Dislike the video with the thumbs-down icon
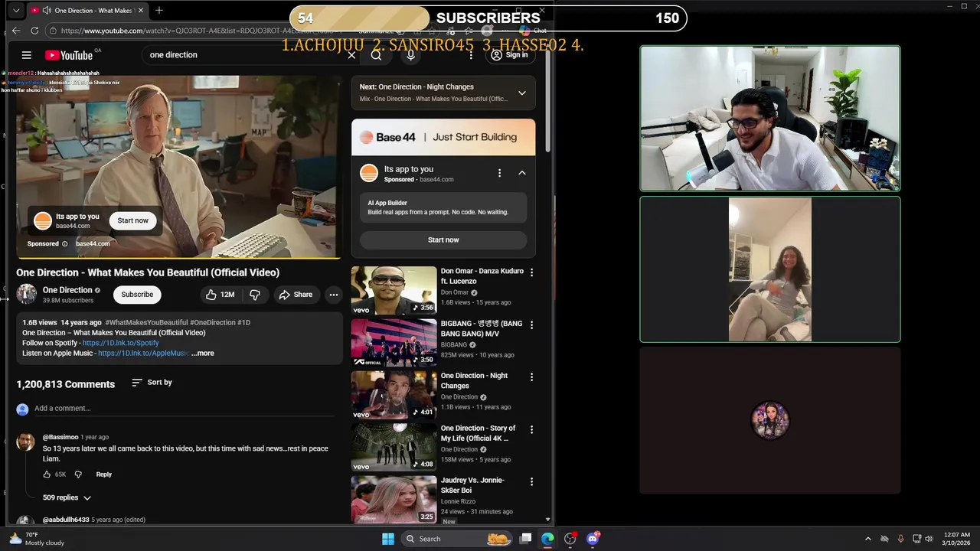This screenshot has height=551, width=980. coord(255,295)
